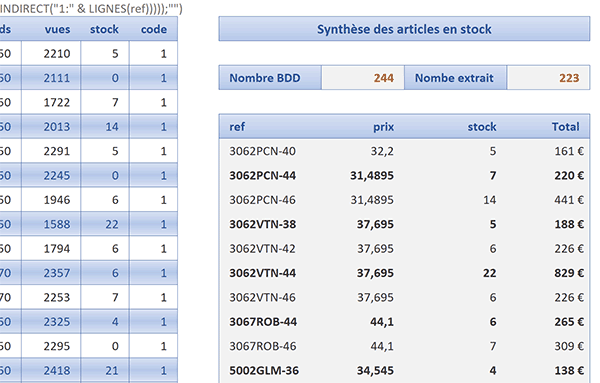Select the 'code' column header
This screenshot has width=600, height=383.
coord(153,29)
